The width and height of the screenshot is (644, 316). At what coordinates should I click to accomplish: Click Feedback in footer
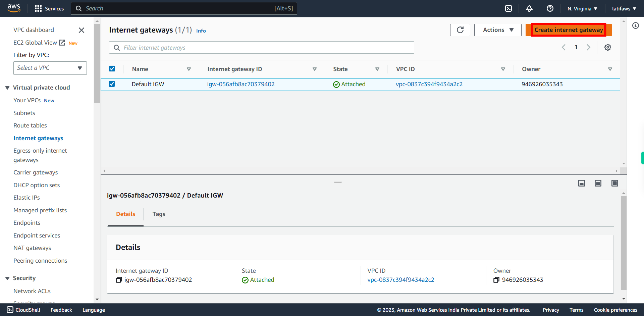(x=61, y=310)
